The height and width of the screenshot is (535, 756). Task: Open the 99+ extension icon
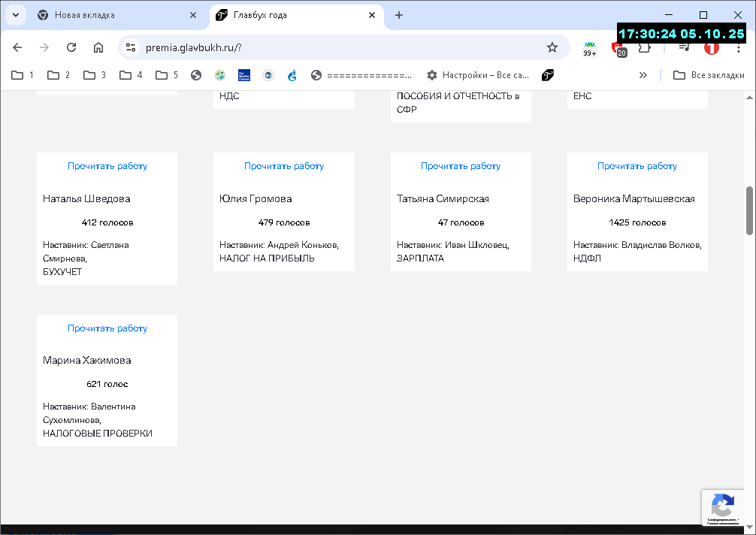(590, 48)
